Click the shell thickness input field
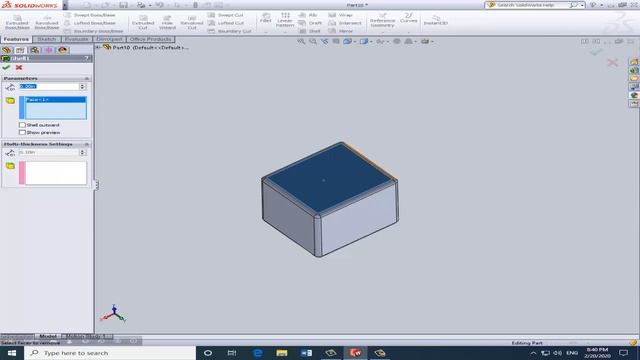Screen dimensions: 640x360 click(49, 87)
